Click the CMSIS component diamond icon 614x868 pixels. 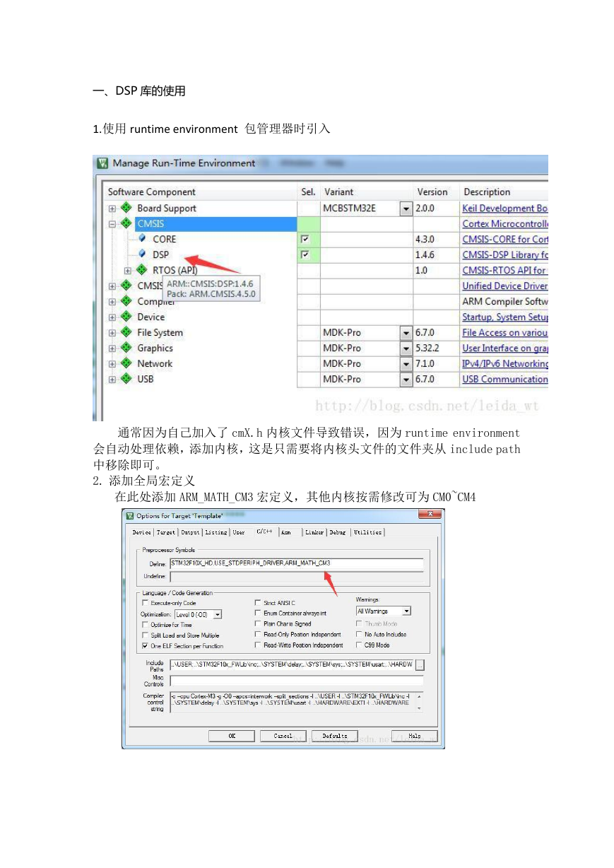click(x=126, y=223)
